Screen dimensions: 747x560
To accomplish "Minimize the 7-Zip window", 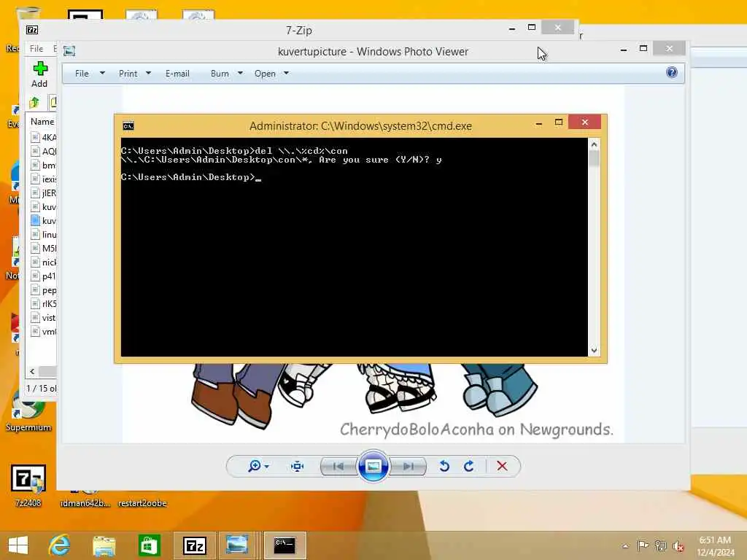I will 512,28.
